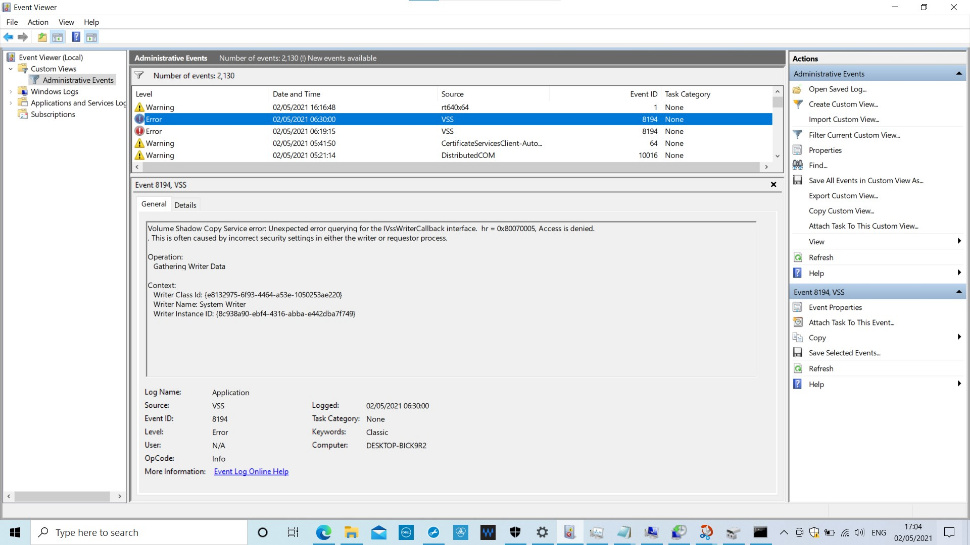Open the Mail app from the taskbar

point(379,532)
